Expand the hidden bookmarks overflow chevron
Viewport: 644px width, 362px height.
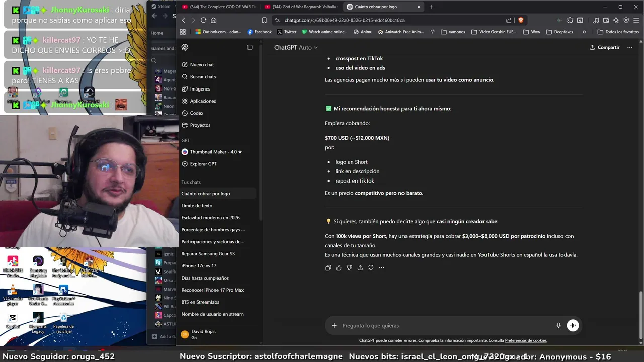(x=584, y=32)
